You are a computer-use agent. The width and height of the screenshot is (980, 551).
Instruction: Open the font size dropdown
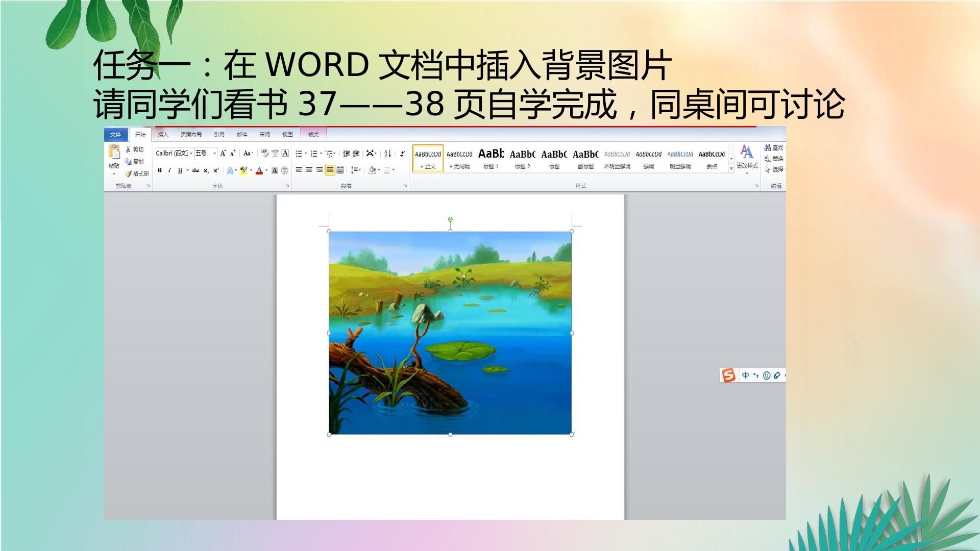(206, 154)
